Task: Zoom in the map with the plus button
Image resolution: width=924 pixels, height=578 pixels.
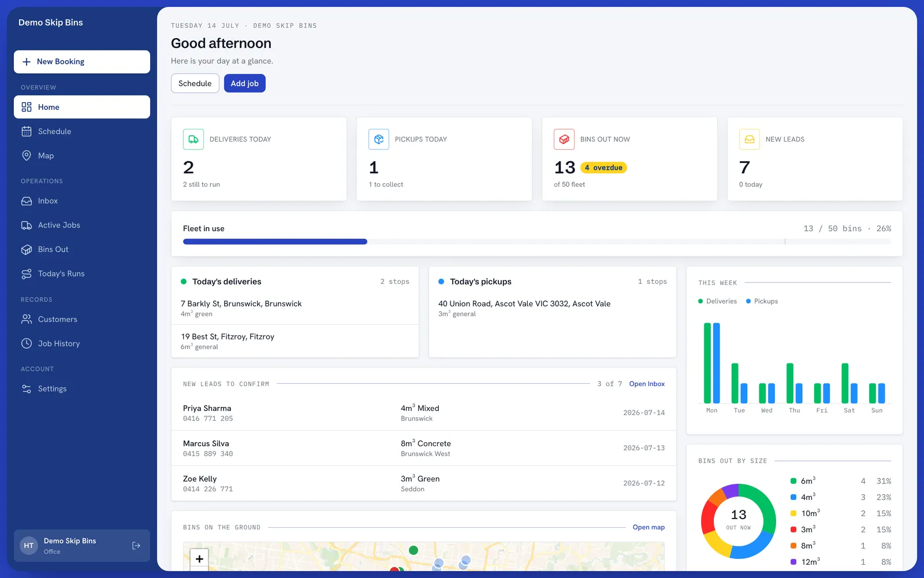Action: pyautogui.click(x=199, y=558)
